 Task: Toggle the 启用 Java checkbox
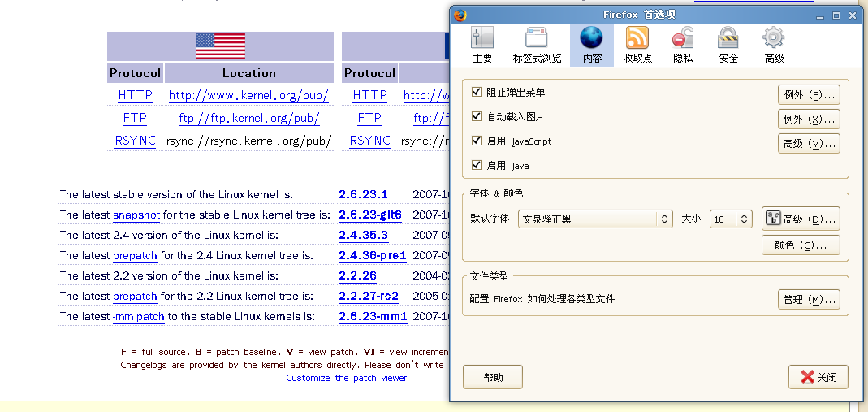point(476,165)
